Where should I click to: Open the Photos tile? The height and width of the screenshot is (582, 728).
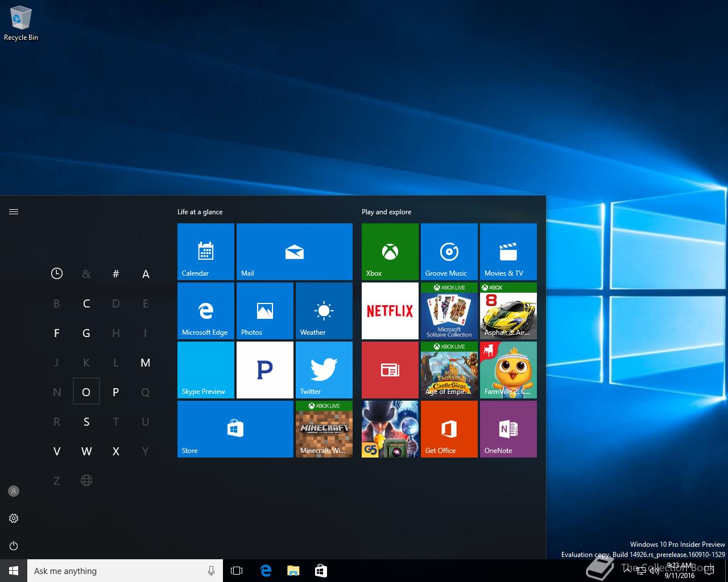pos(265,311)
